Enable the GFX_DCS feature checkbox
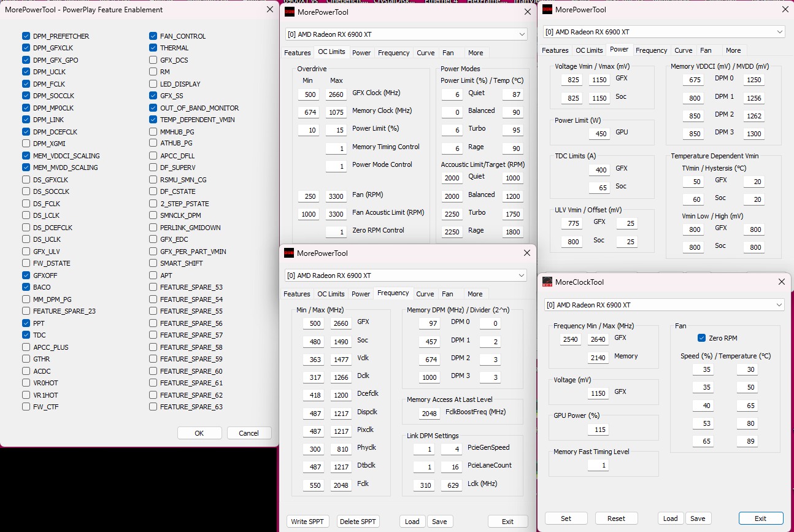This screenshot has width=794, height=532. pyautogui.click(x=153, y=60)
